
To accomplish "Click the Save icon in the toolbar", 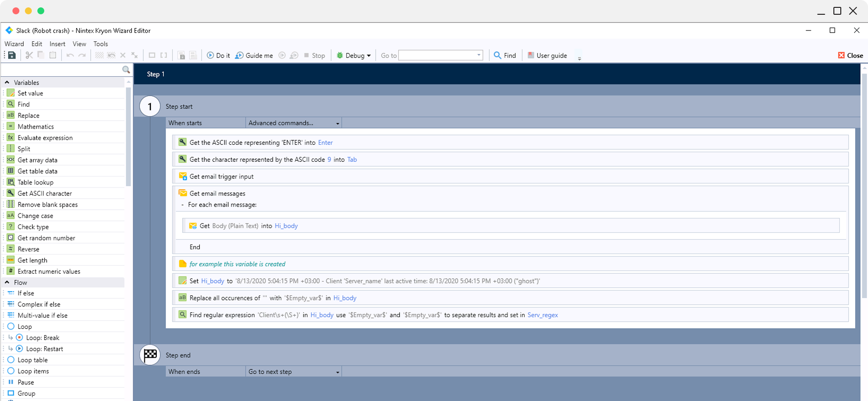I will tap(12, 55).
